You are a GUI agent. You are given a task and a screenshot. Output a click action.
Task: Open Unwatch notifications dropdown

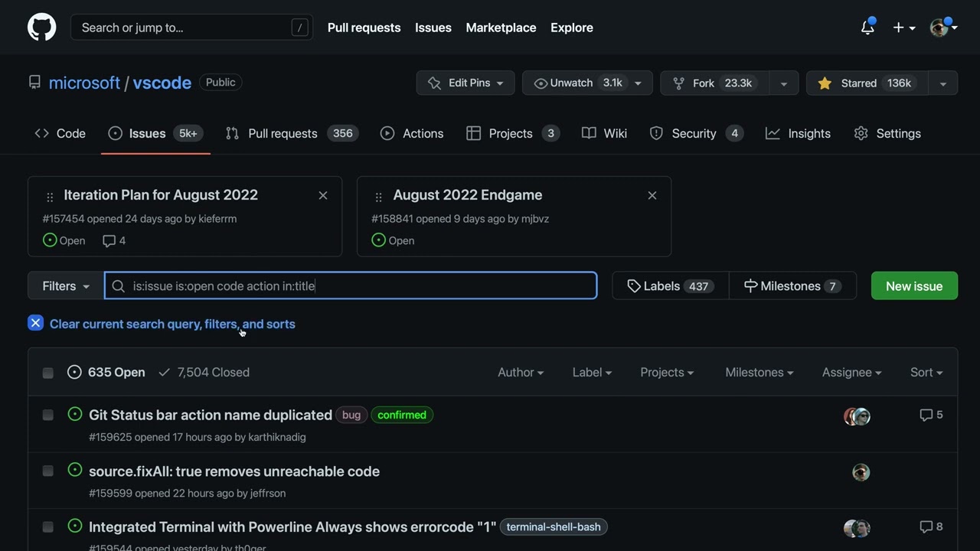click(587, 83)
